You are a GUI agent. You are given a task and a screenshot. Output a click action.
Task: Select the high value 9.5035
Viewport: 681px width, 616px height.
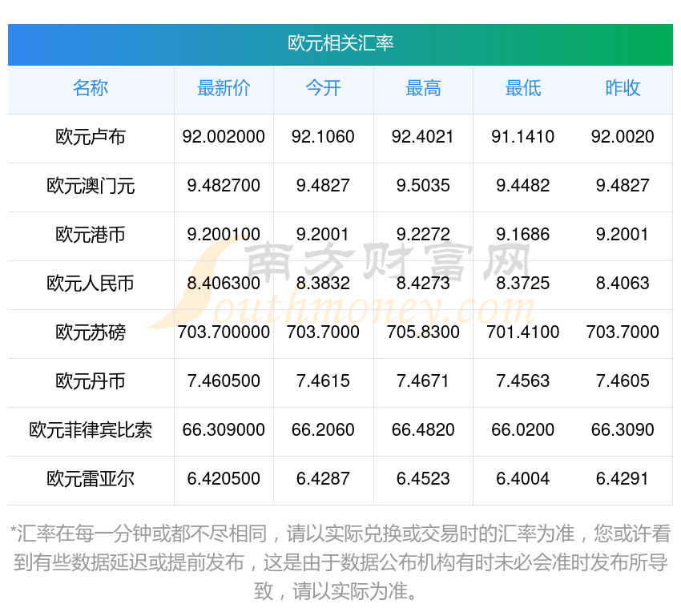[423, 186]
